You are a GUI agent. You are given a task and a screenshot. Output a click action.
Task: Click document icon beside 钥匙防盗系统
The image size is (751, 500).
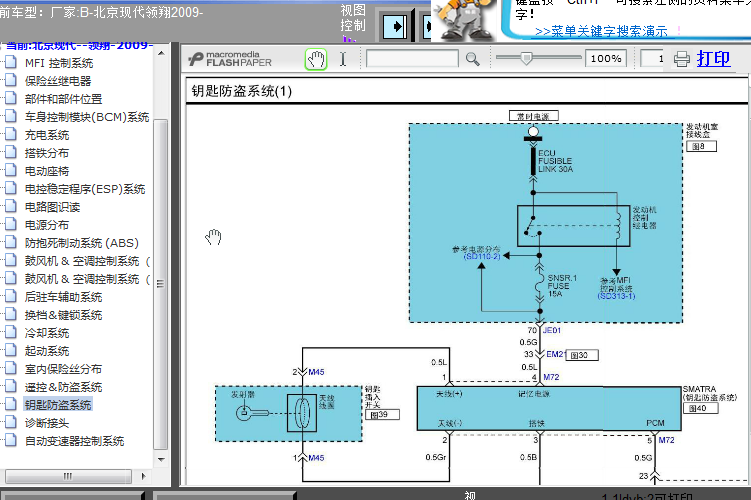pyautogui.click(x=11, y=405)
